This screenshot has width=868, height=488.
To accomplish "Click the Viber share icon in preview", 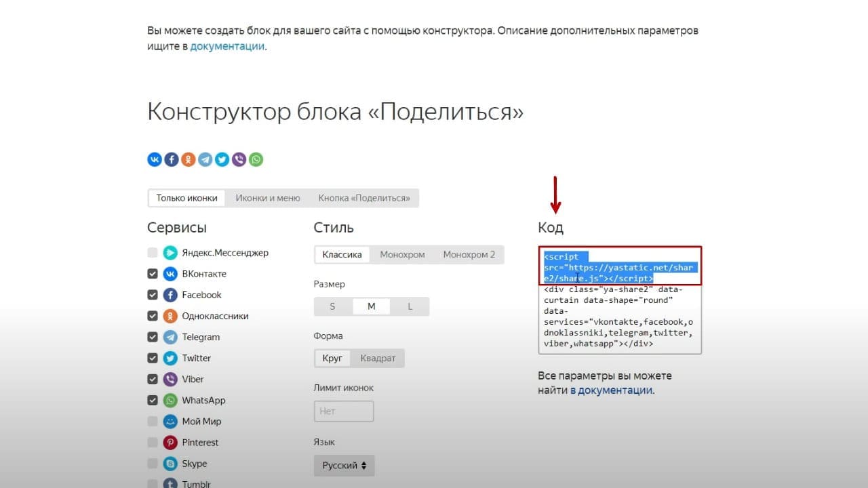I will pyautogui.click(x=239, y=159).
